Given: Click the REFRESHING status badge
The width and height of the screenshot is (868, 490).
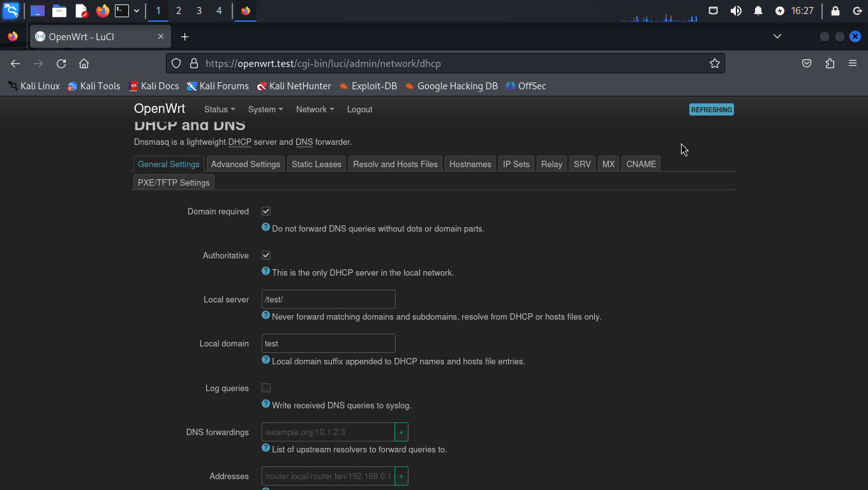Looking at the screenshot, I should pyautogui.click(x=712, y=110).
